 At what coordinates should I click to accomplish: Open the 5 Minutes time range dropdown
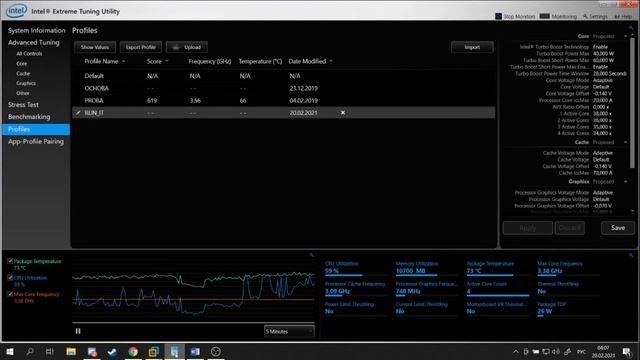click(289, 331)
